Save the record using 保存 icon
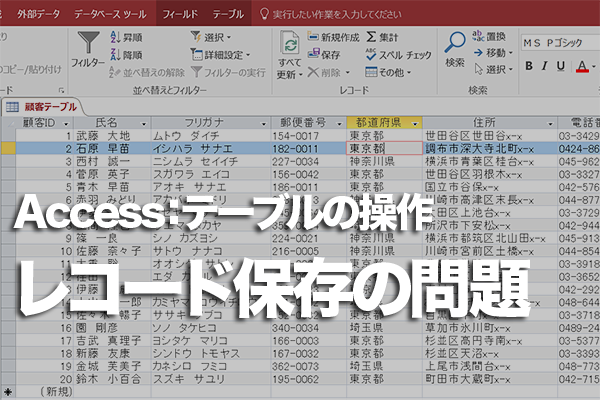 pos(314,54)
